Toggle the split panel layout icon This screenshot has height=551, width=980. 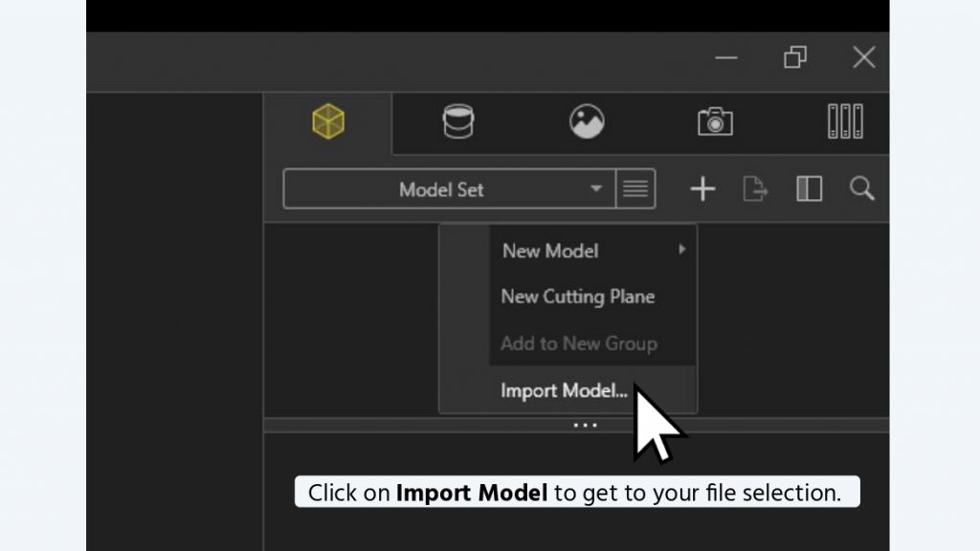pyautogui.click(x=809, y=189)
